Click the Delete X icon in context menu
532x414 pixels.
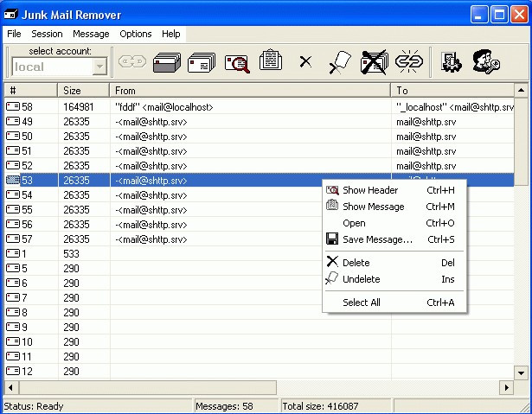332,261
